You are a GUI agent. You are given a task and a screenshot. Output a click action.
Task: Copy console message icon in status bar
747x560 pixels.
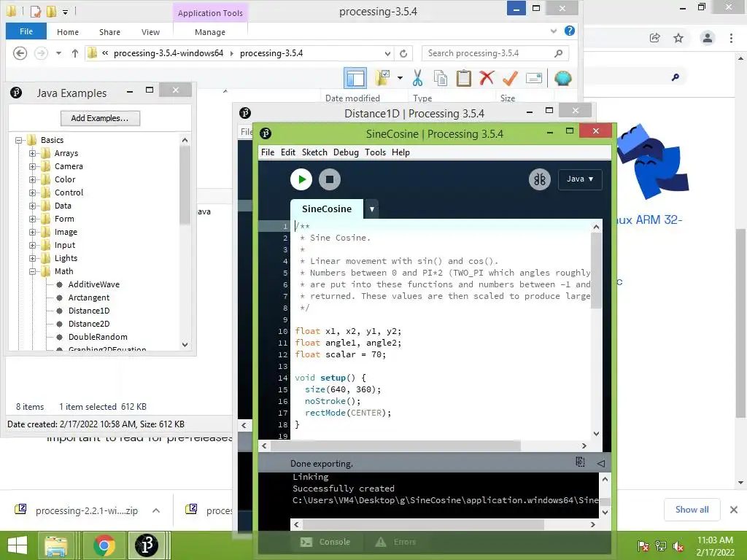coord(580,462)
